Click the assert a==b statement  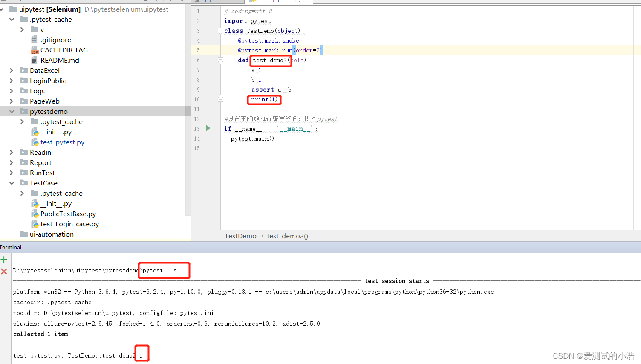[271, 90]
